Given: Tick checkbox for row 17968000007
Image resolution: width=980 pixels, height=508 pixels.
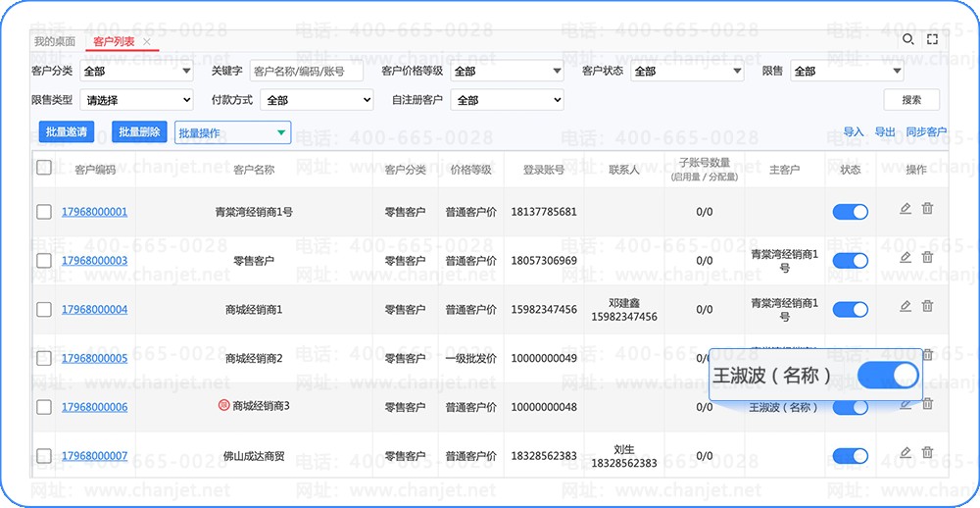Looking at the screenshot, I should [x=44, y=456].
